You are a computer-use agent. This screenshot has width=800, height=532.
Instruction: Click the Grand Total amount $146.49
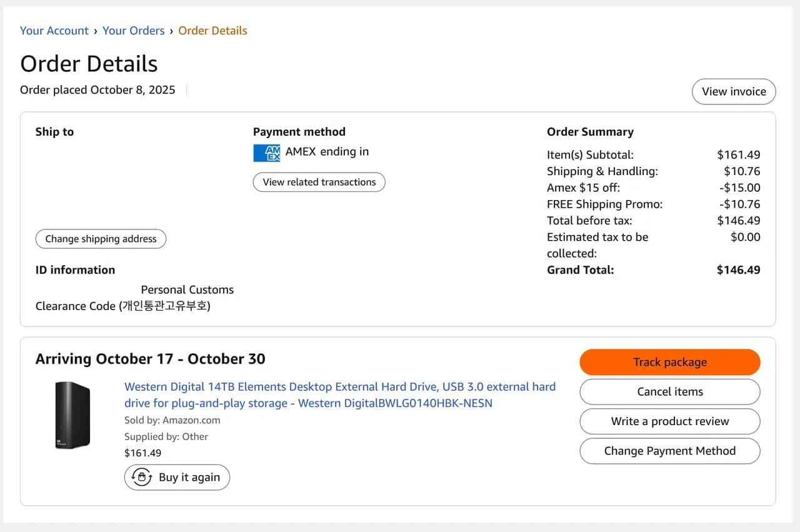tap(738, 270)
